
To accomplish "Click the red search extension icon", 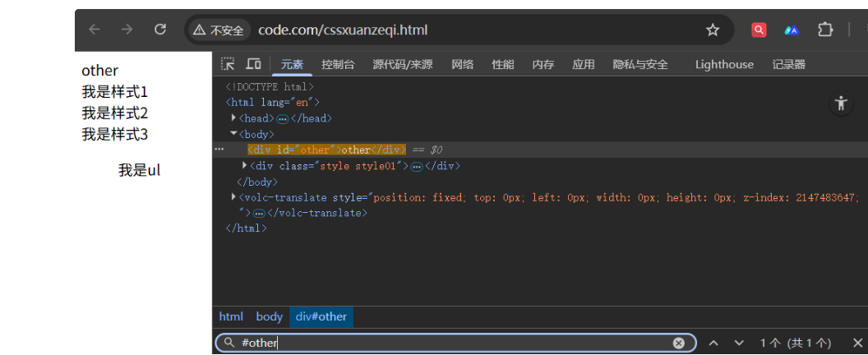I will point(759,30).
